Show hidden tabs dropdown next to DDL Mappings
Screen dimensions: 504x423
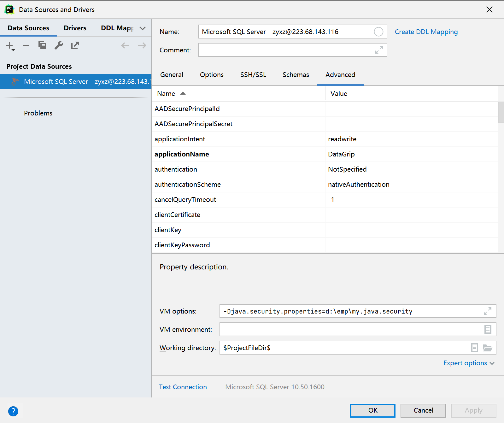point(143,28)
